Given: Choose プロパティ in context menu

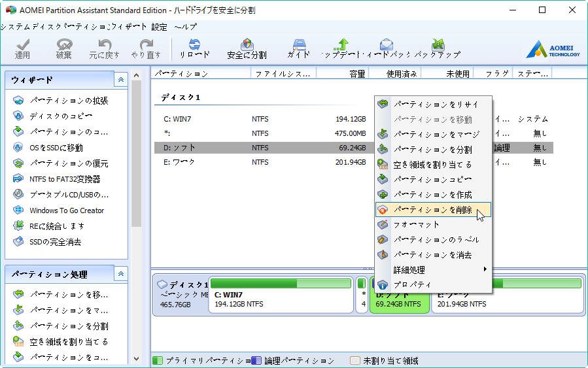Looking at the screenshot, I should 434,285.
